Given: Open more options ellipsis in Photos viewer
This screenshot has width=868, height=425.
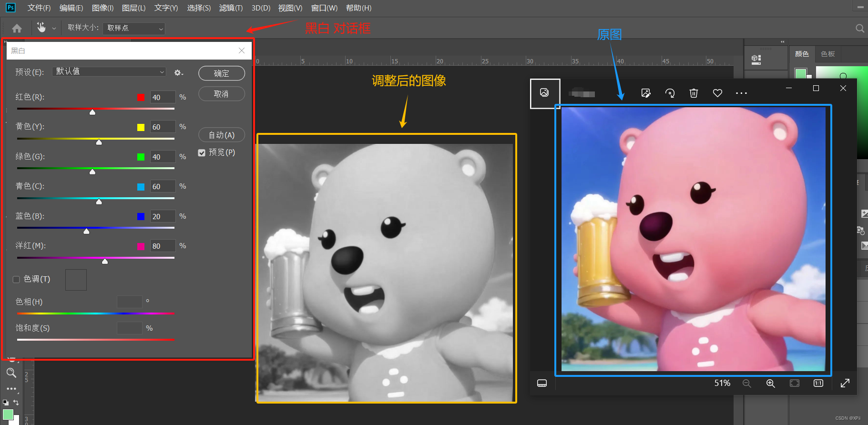Looking at the screenshot, I should [741, 93].
